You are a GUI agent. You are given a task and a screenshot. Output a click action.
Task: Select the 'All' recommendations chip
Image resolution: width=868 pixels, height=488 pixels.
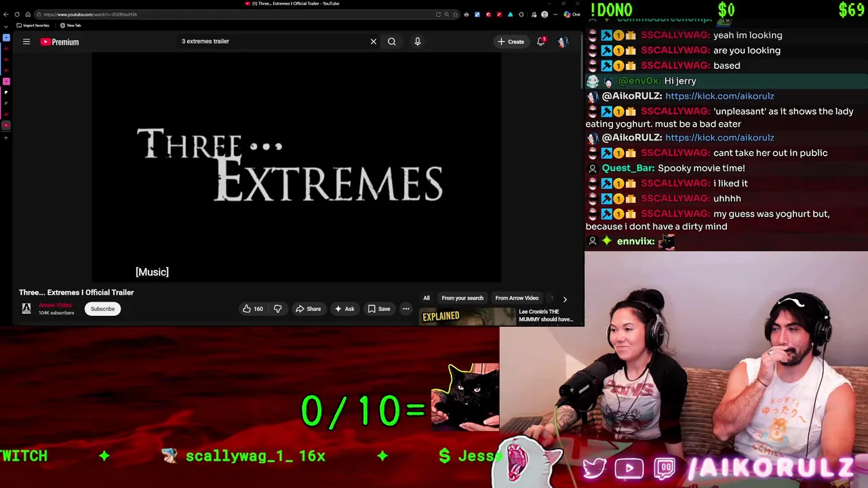coord(427,298)
